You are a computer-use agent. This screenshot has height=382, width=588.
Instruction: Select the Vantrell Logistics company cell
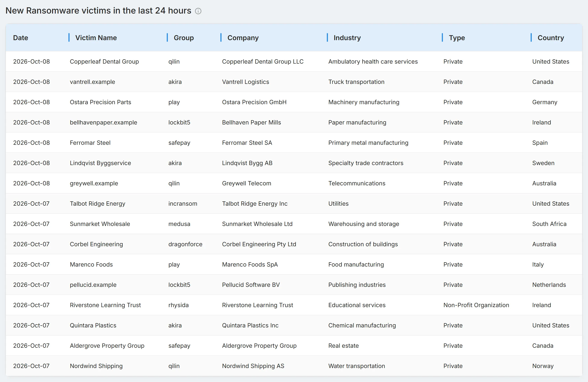click(x=245, y=82)
